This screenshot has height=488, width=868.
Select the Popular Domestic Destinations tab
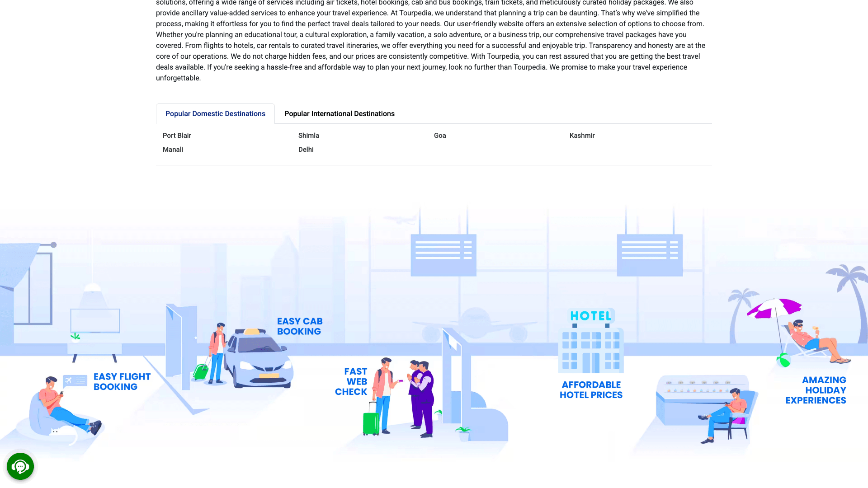pos(215,113)
